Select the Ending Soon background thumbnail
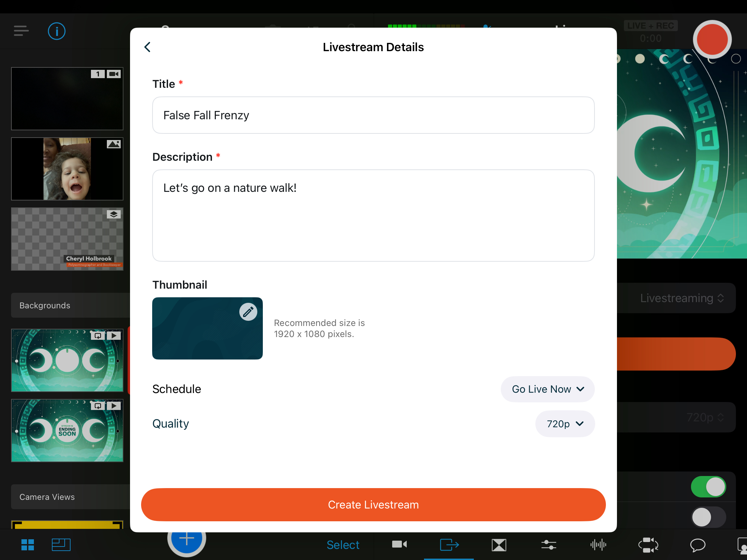 67,431
